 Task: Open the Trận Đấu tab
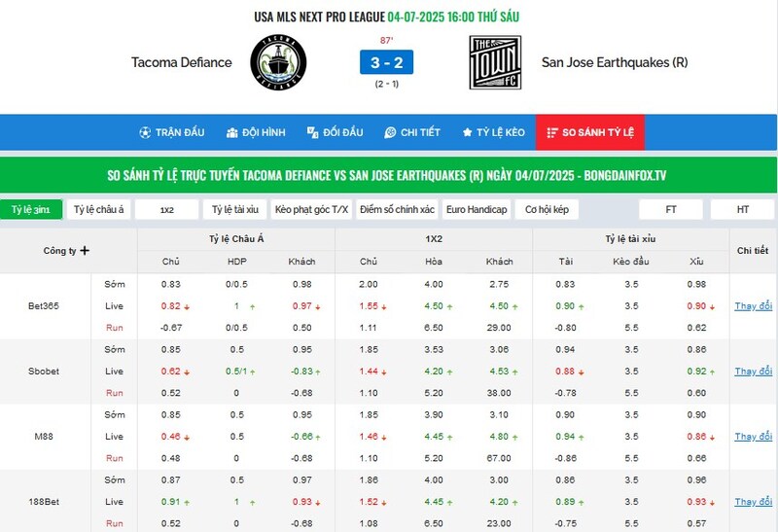click(172, 132)
